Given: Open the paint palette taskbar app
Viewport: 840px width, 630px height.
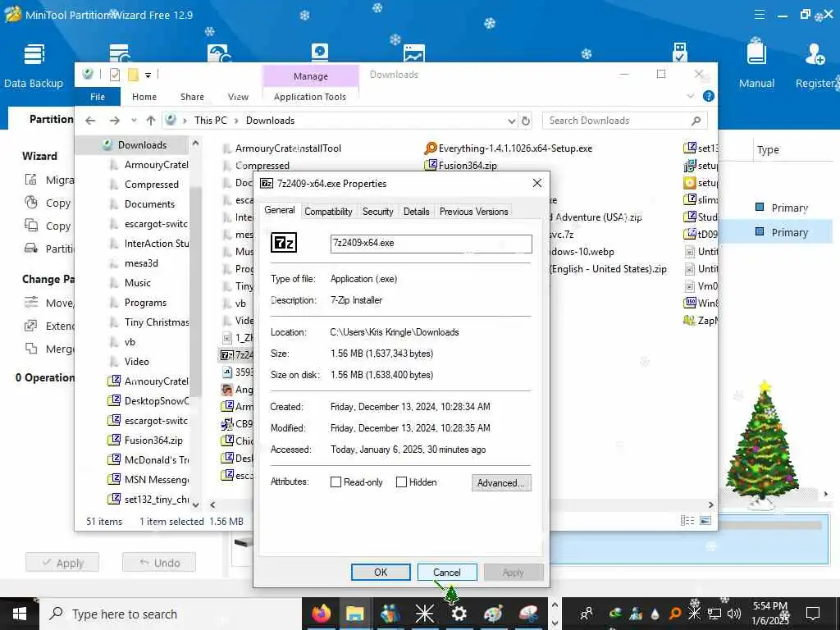Looking at the screenshot, I should point(493,614).
